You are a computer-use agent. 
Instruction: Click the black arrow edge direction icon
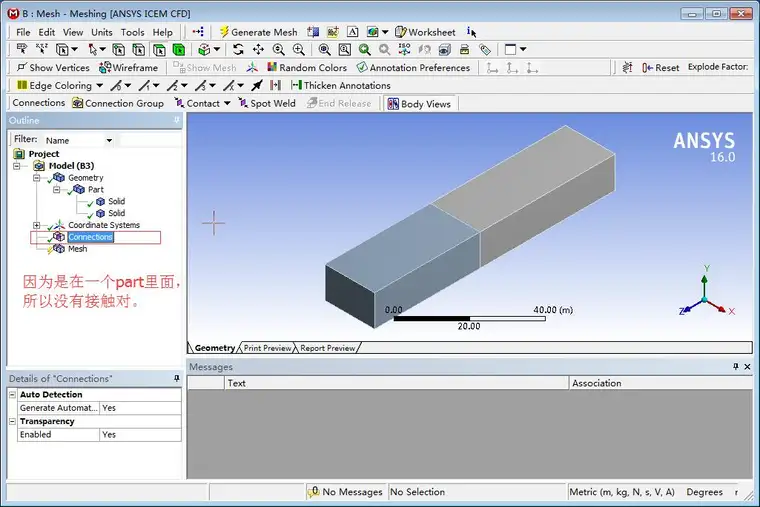pos(257,86)
